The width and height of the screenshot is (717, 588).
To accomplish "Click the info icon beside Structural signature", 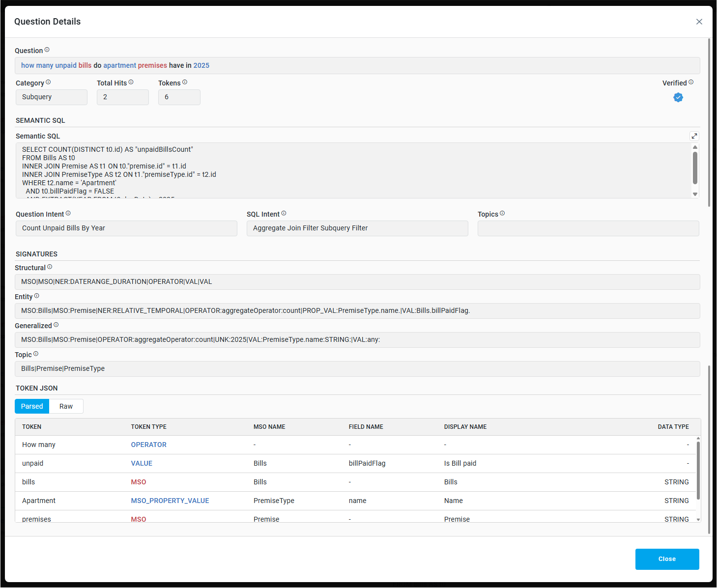I will [50, 267].
